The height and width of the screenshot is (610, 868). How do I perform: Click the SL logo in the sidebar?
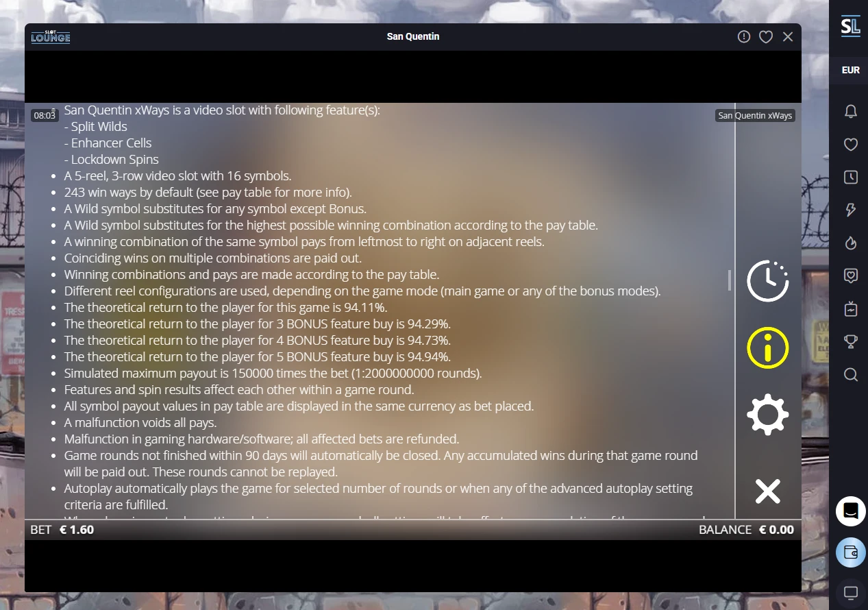[x=850, y=27]
